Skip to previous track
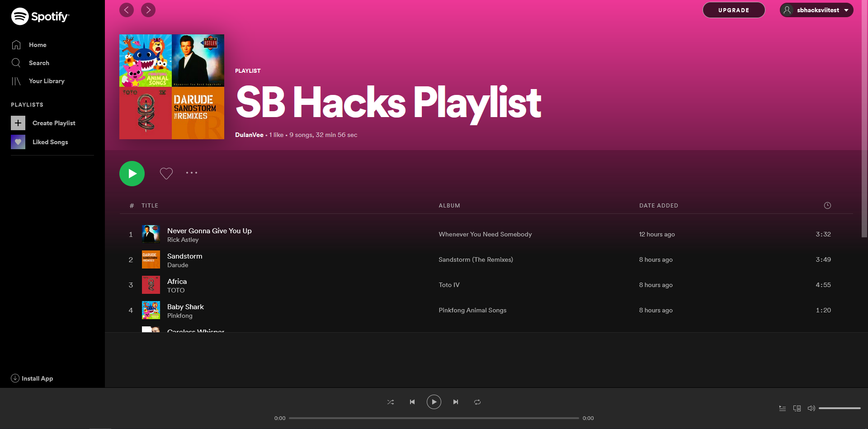 (412, 402)
